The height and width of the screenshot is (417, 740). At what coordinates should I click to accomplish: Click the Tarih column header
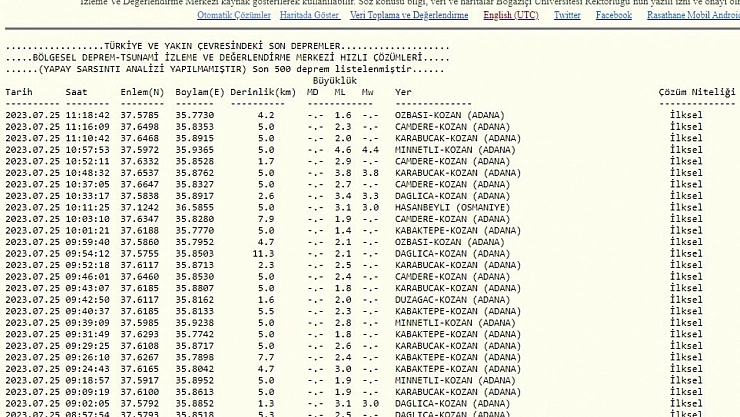tap(19, 92)
